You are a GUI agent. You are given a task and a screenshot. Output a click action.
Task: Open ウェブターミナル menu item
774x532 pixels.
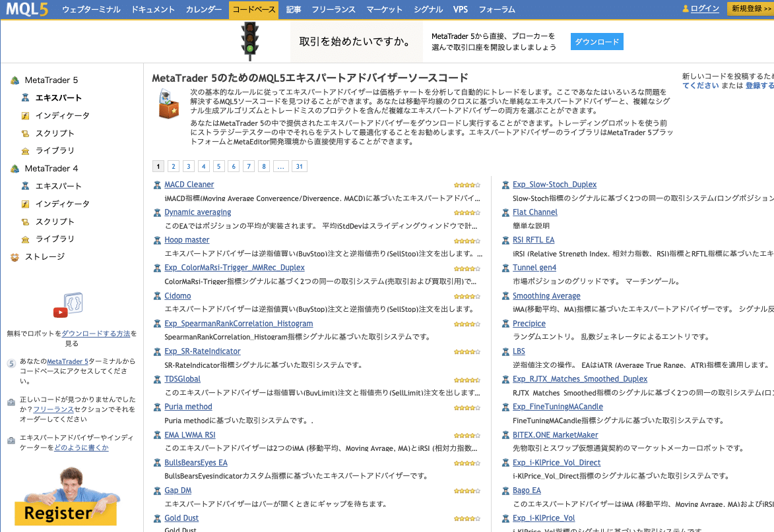click(x=91, y=9)
